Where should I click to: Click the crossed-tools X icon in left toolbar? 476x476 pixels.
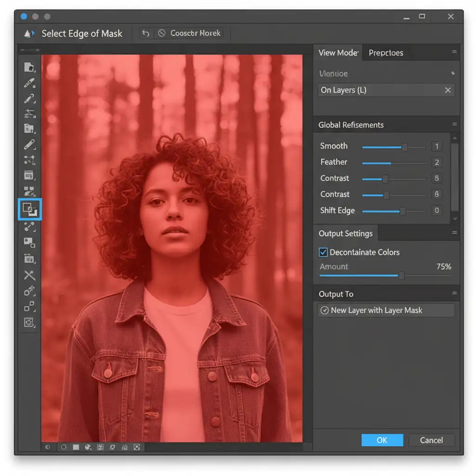[x=29, y=275]
